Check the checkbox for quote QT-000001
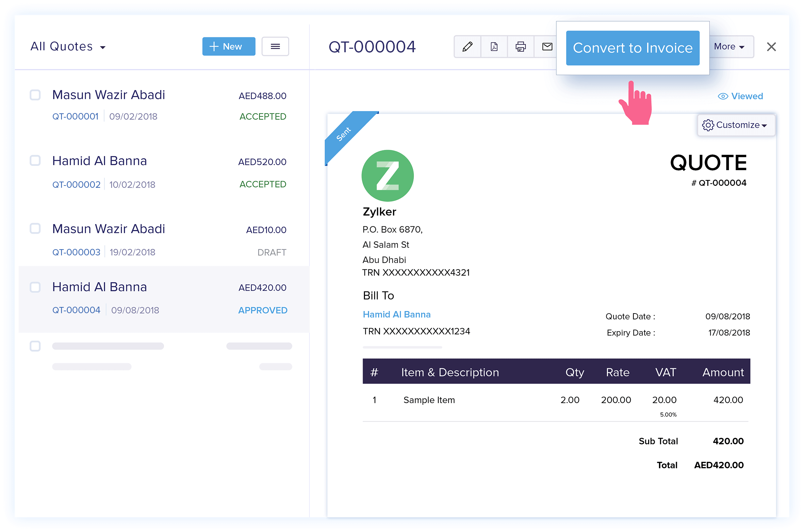 (x=35, y=95)
